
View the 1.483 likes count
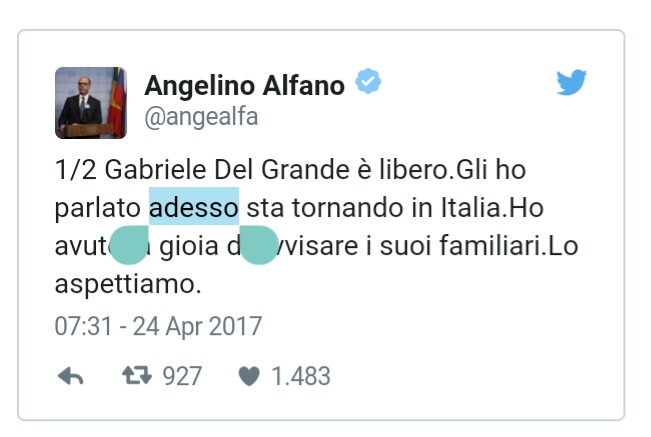click(301, 376)
